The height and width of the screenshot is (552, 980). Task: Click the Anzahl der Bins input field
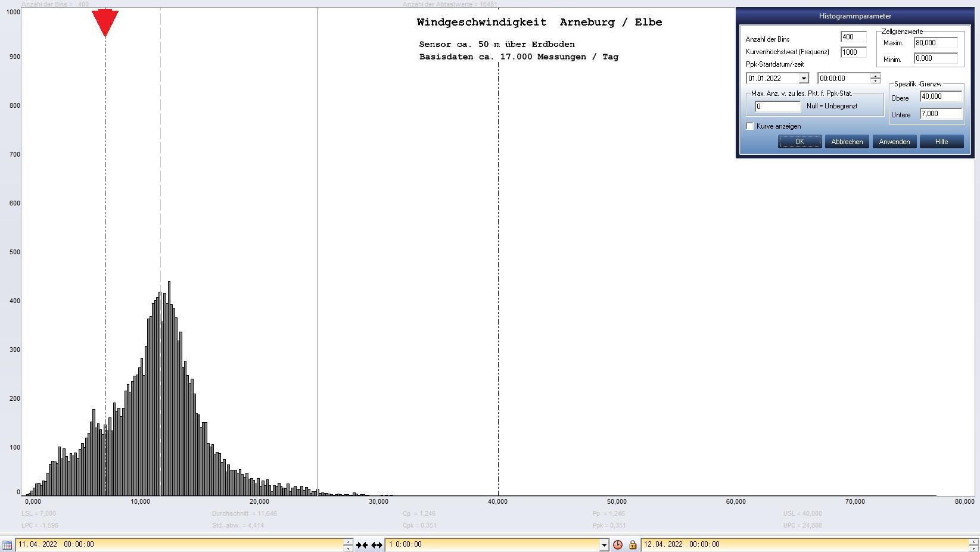(853, 37)
